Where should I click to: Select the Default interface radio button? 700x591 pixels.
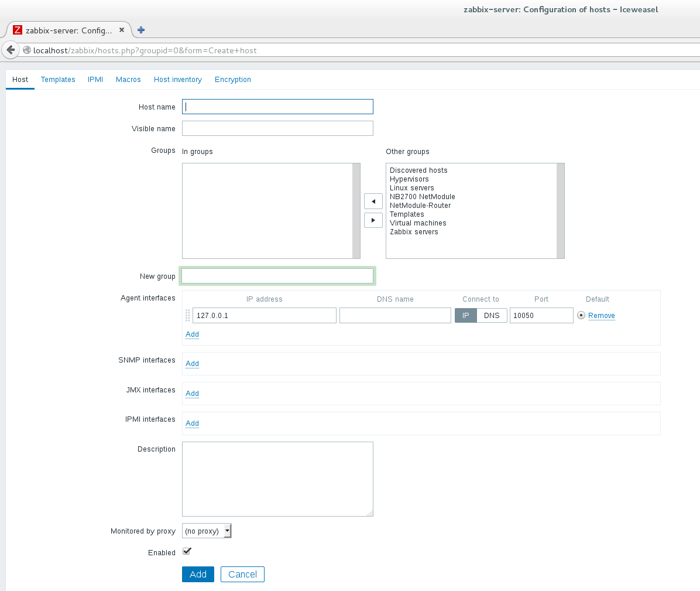pos(581,315)
